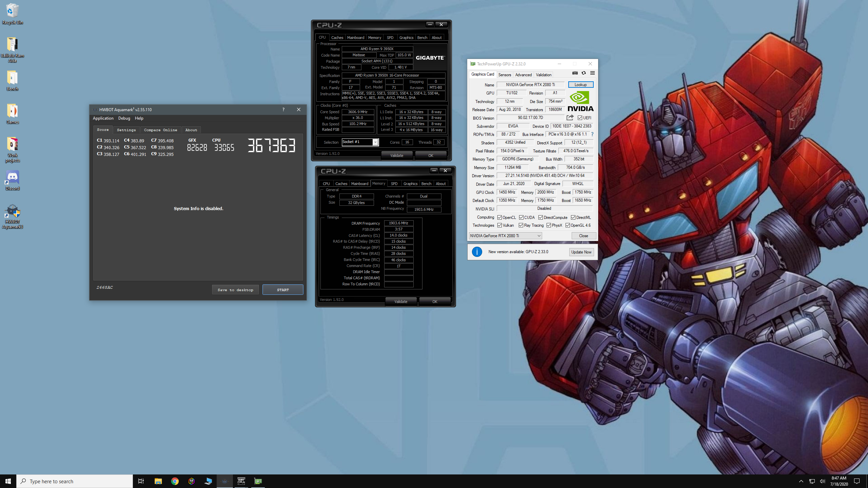Open the GPU-Z hamburger menu icon
868x488 pixels.
(x=592, y=73)
